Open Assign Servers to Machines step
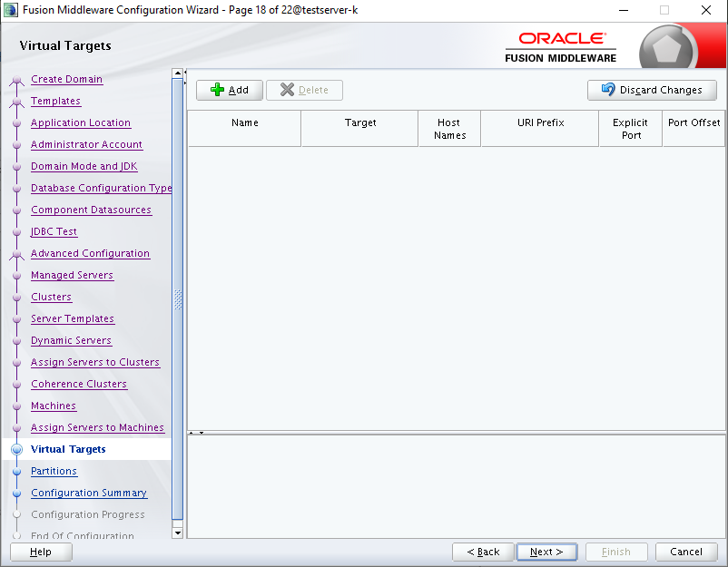 point(97,428)
